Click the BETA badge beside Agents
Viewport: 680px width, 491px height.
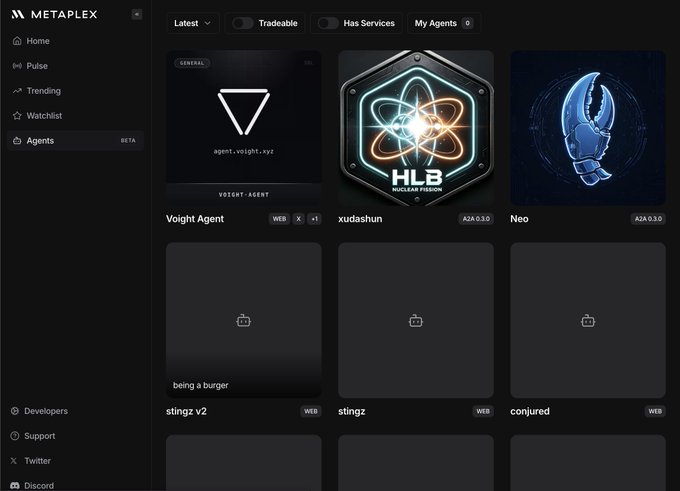tap(128, 141)
